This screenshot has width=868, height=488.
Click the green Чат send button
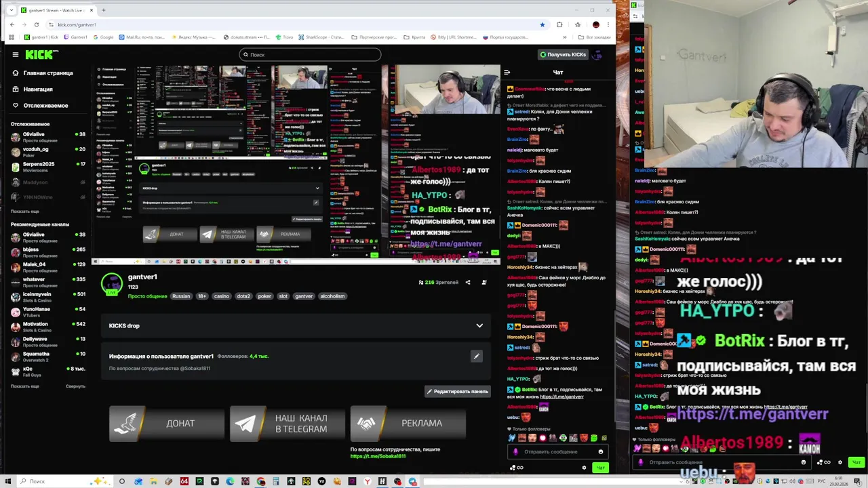600,467
